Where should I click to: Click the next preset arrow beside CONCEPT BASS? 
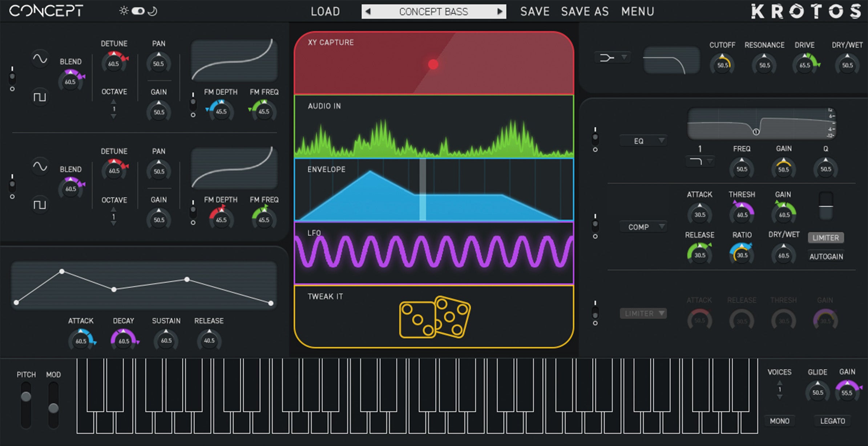pyautogui.click(x=501, y=11)
